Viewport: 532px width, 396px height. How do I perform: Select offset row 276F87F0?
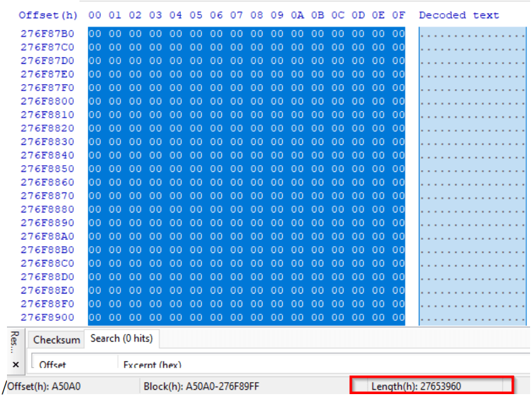pyautogui.click(x=47, y=88)
